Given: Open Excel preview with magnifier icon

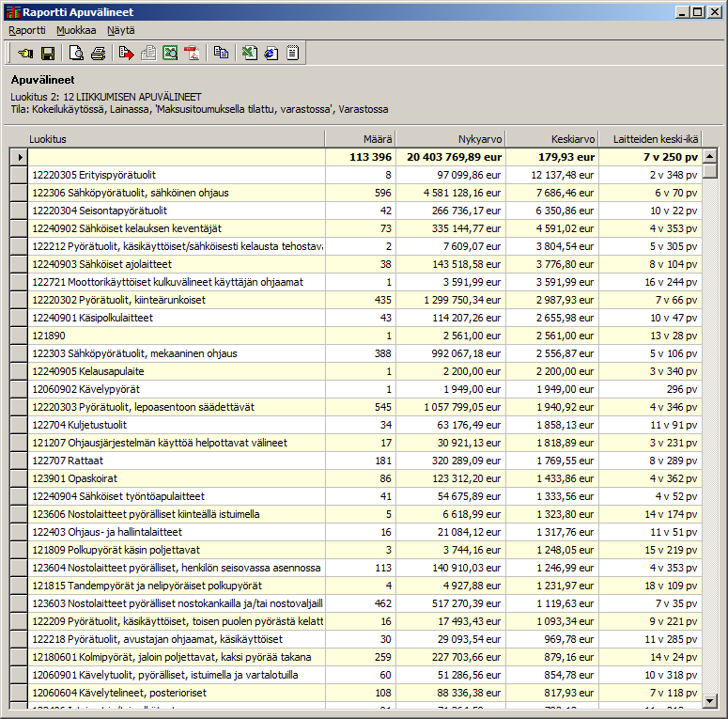Looking at the screenshot, I should click(x=170, y=54).
